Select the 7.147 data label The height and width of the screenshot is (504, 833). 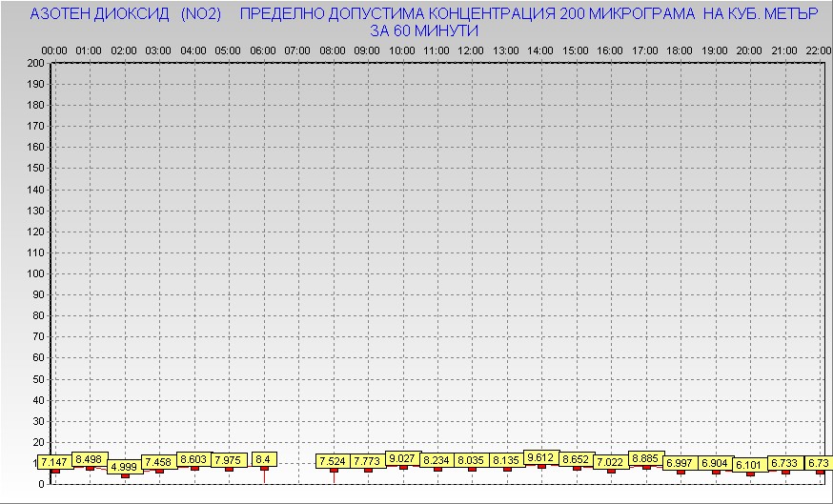pyautogui.click(x=54, y=463)
